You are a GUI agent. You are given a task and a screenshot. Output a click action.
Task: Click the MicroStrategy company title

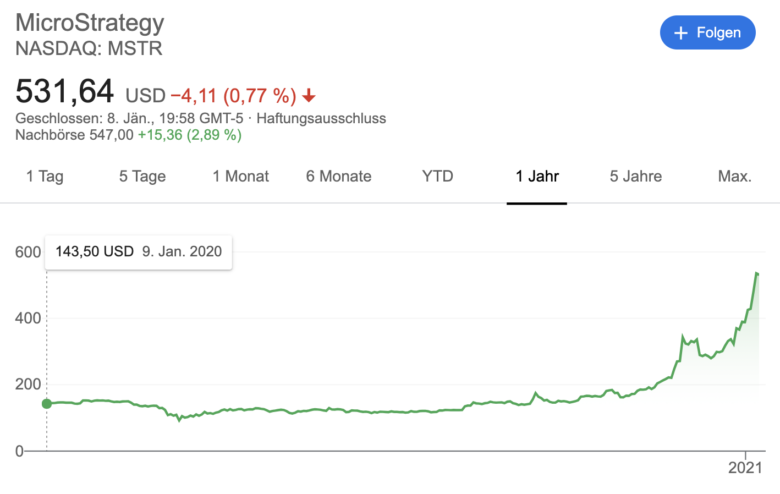pos(90,23)
